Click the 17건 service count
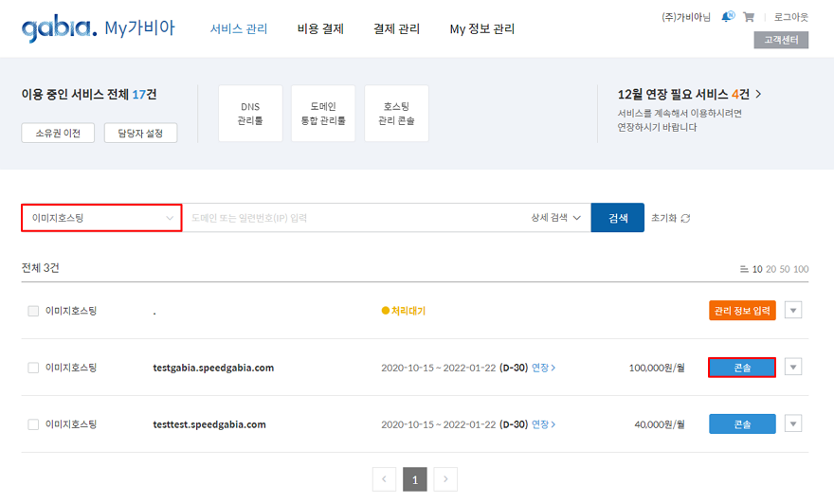Screen dimensions: 834x504 (144, 95)
